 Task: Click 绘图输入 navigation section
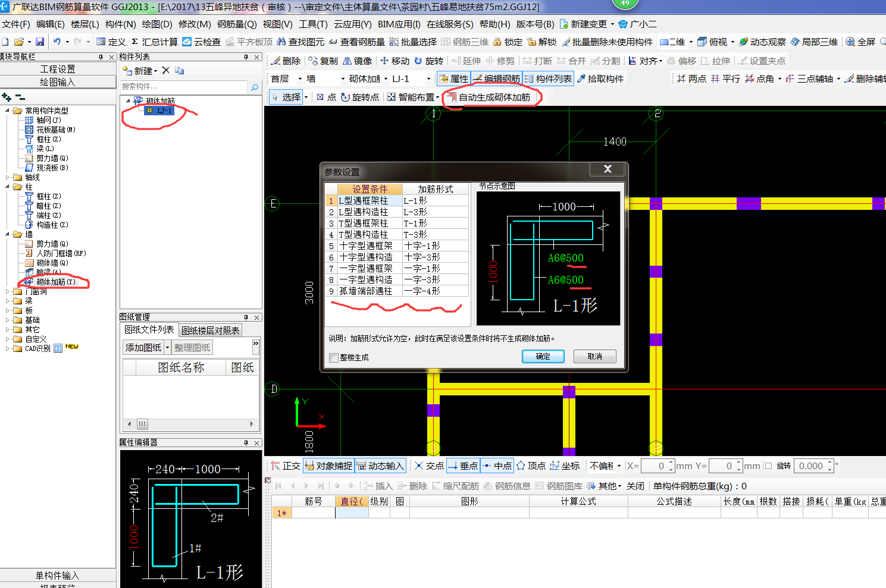pos(58,82)
